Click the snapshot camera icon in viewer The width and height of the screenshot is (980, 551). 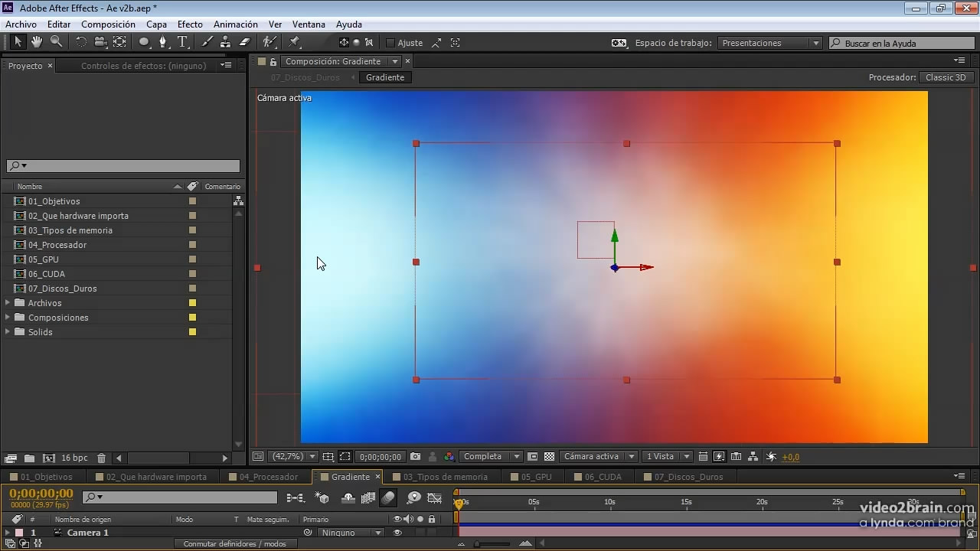tap(415, 457)
